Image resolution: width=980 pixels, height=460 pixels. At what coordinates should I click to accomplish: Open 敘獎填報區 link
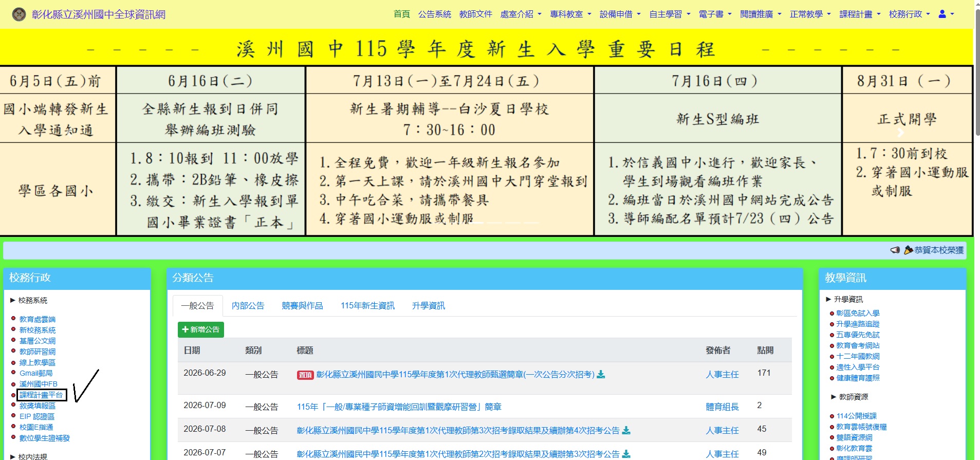coord(38,406)
